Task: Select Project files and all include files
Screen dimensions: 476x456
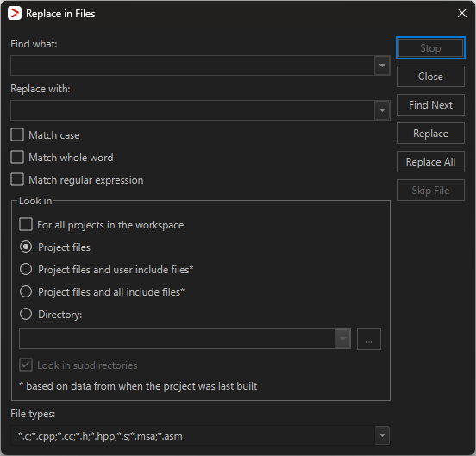Action: [x=26, y=291]
